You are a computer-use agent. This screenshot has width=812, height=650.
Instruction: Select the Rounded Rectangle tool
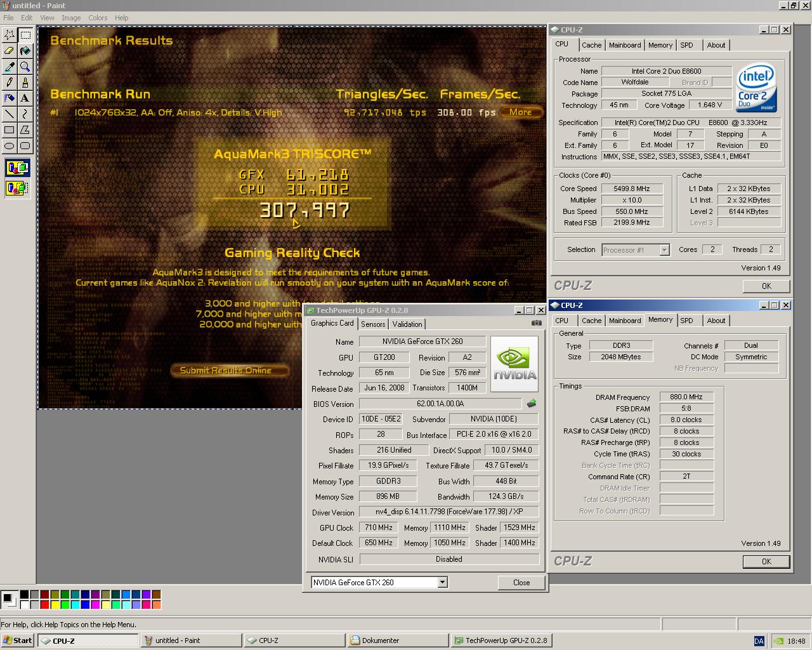click(25, 146)
